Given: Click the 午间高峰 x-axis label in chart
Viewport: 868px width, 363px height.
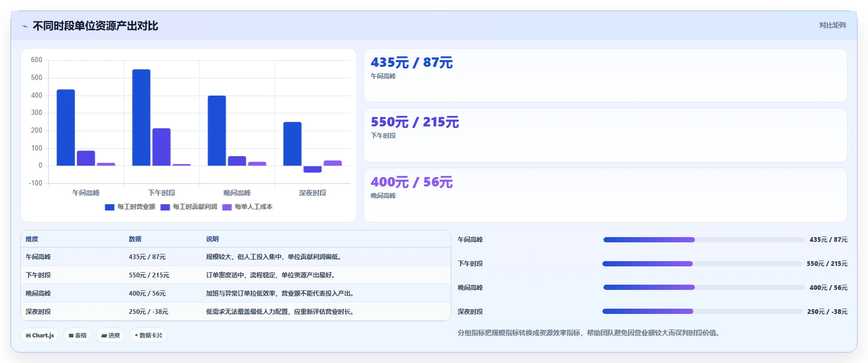Looking at the screenshot, I should tap(86, 193).
